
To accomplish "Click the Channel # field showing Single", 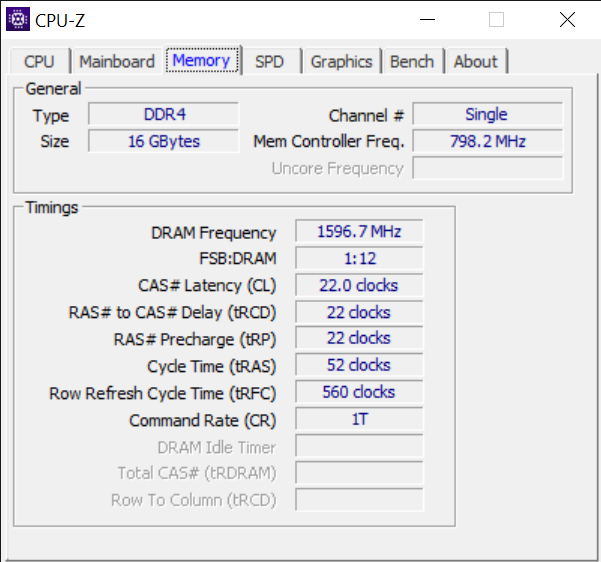I will (x=487, y=114).
